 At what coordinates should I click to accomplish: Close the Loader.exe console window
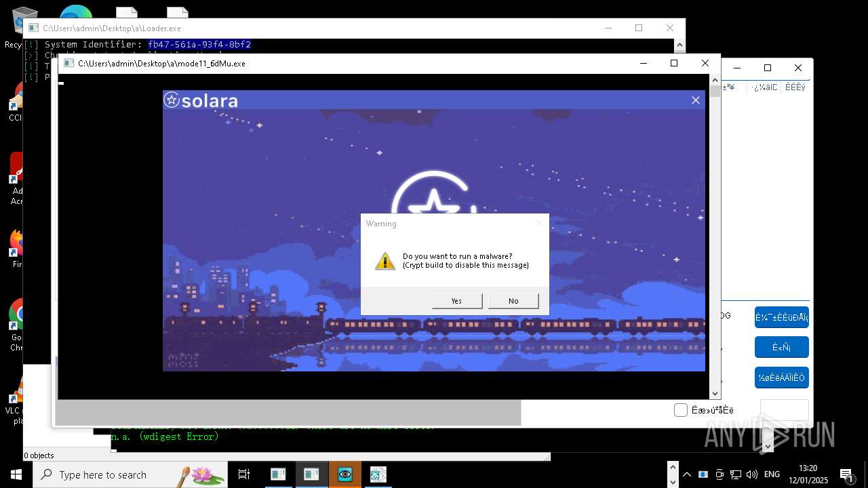point(670,28)
